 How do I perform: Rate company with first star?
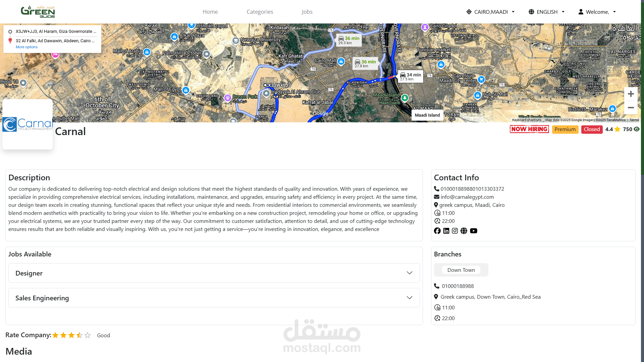[x=55, y=335]
